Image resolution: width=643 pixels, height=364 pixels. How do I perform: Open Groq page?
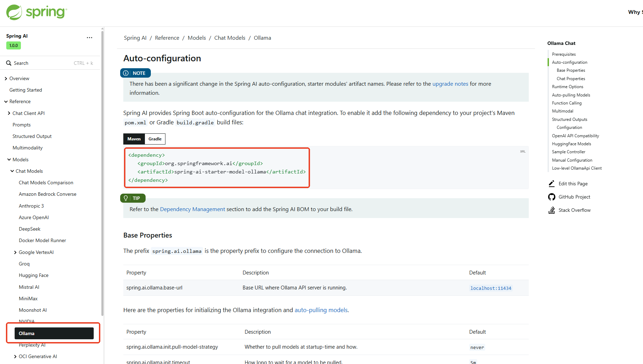(24, 264)
